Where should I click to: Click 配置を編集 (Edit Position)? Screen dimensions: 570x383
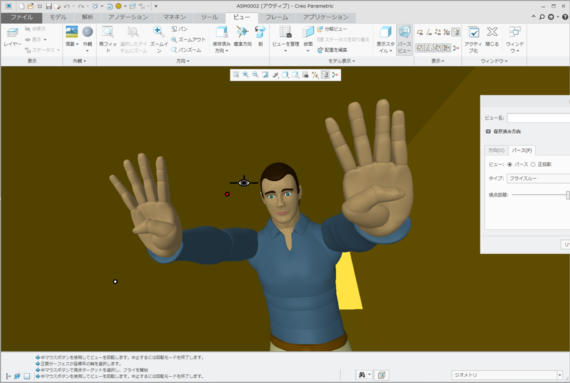tap(332, 50)
